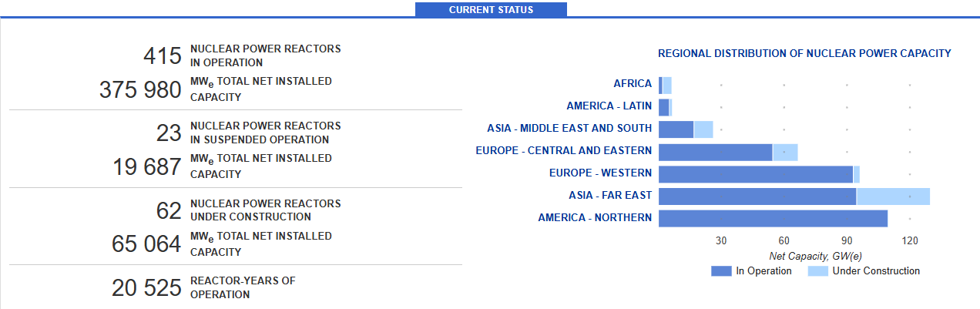Toggle the In Operation legend label
This screenshot has width=980, height=309.
coord(764,271)
